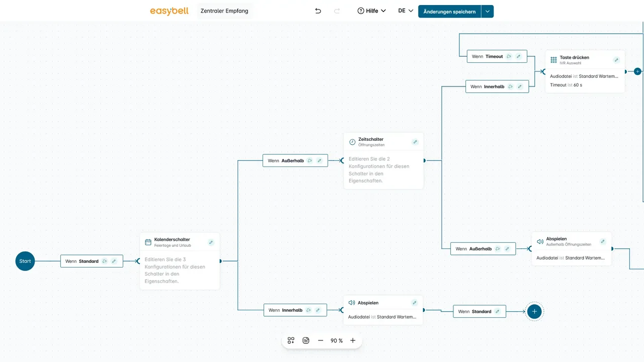
Task: Click the Änderungen speichern button
Action: click(x=449, y=12)
